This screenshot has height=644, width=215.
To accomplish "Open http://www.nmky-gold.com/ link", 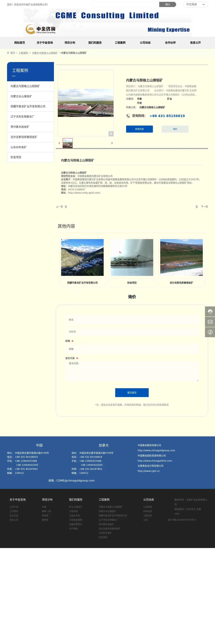I will point(84,193).
